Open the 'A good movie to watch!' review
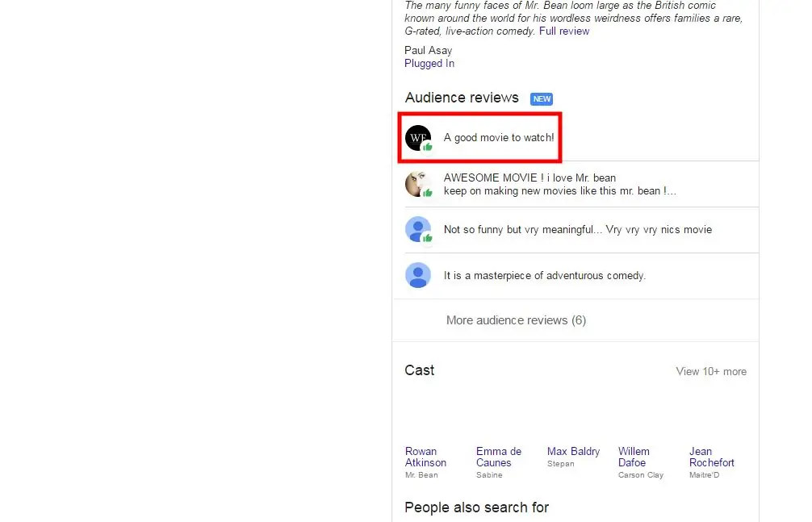Image resolution: width=812 pixels, height=522 pixels. click(x=499, y=138)
